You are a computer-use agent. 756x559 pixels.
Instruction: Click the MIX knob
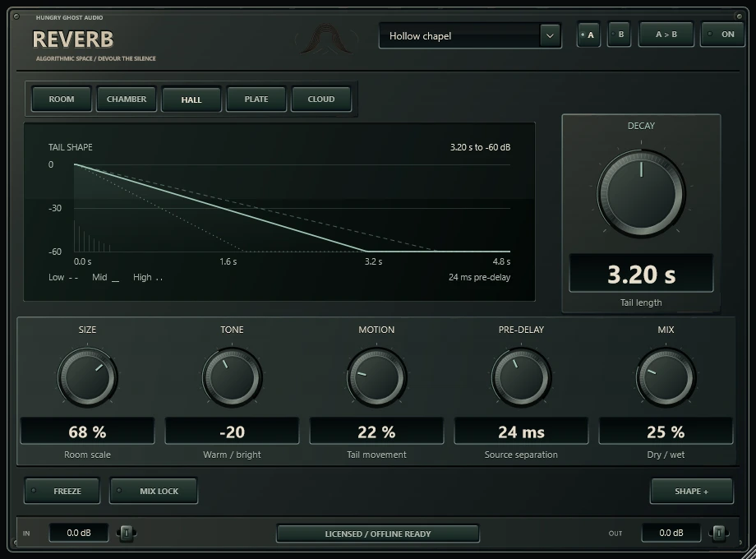click(666, 377)
